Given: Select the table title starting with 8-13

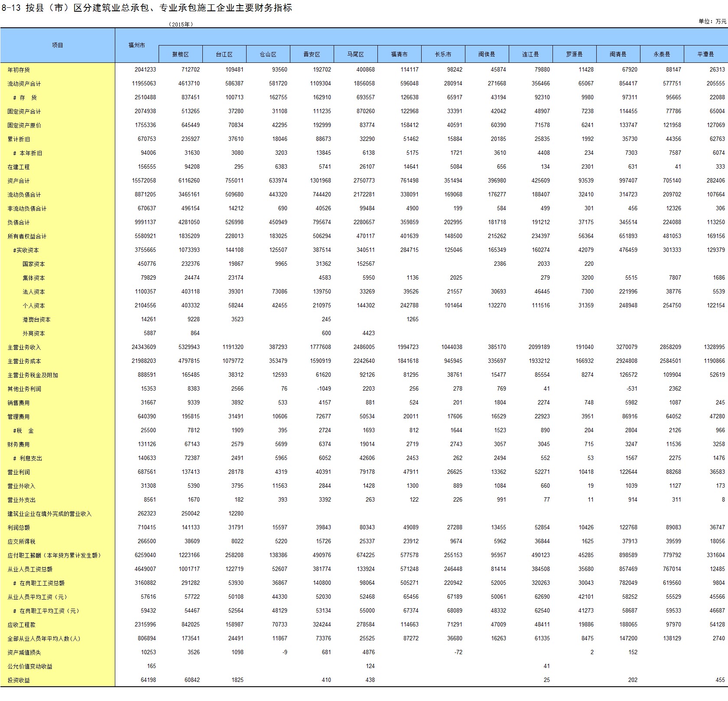Looking at the screenshot, I should pyautogui.click(x=146, y=8).
